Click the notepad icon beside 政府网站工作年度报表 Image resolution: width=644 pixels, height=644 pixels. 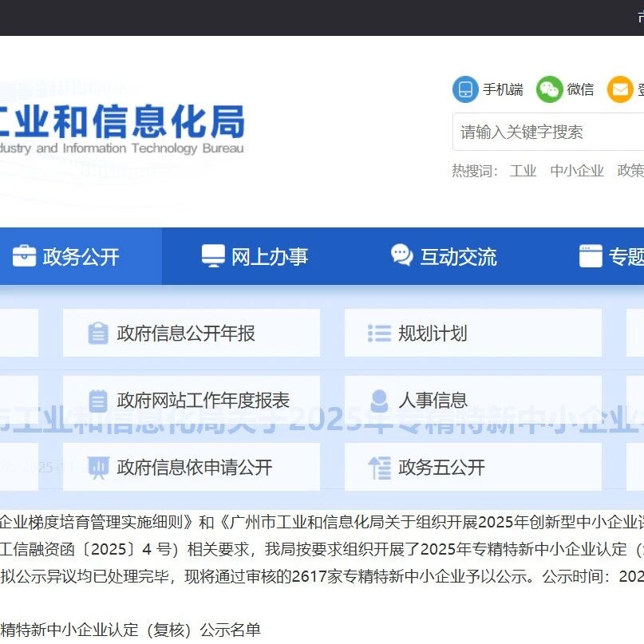point(98,401)
